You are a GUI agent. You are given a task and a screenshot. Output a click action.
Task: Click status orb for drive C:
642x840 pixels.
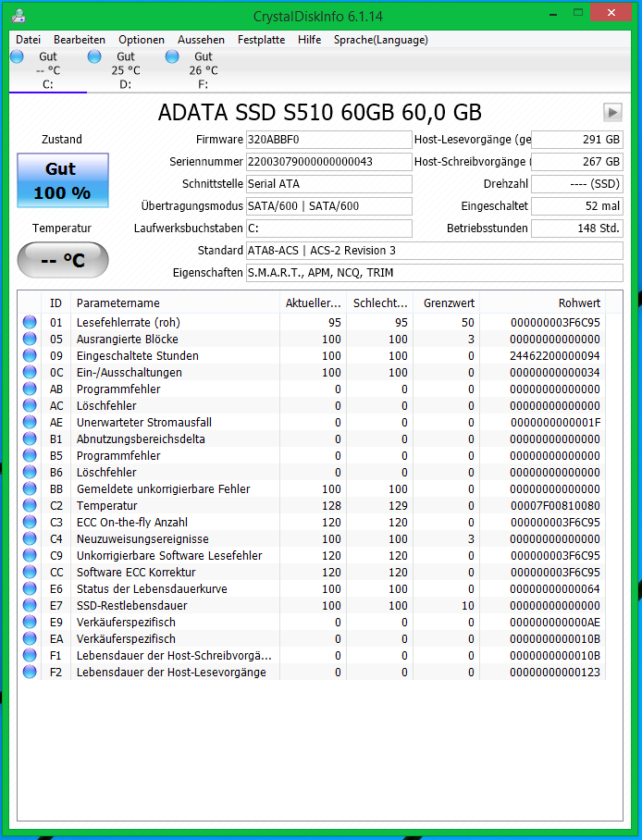point(18,56)
